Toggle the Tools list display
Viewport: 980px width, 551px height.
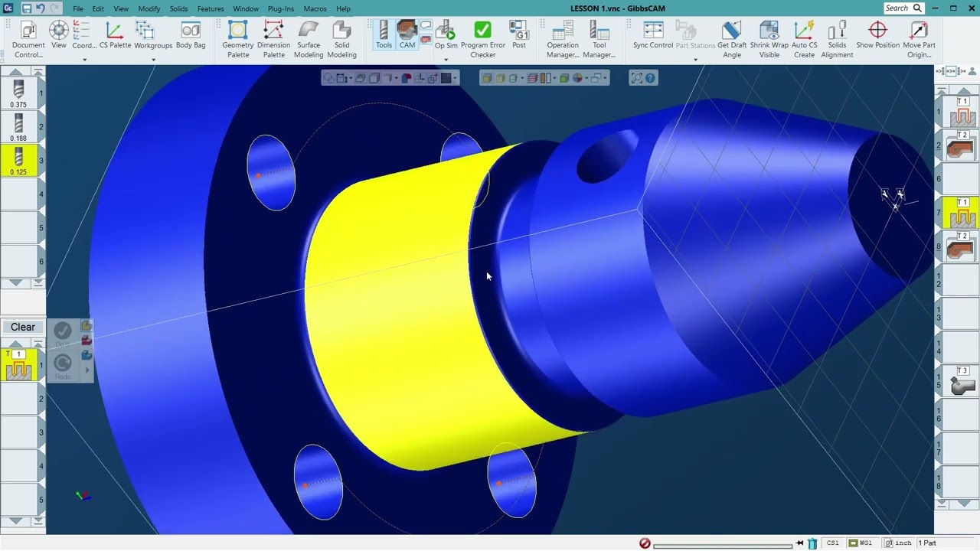click(384, 36)
